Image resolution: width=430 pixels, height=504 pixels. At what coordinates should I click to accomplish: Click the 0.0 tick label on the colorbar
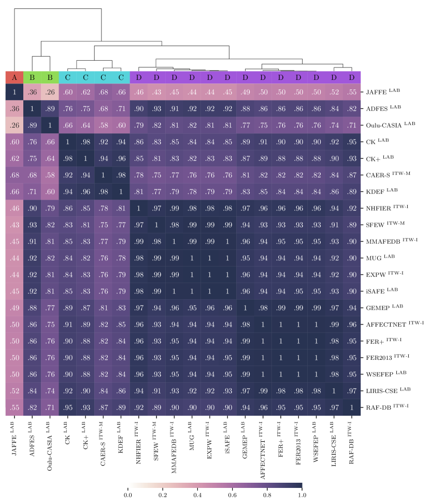(x=128, y=495)
